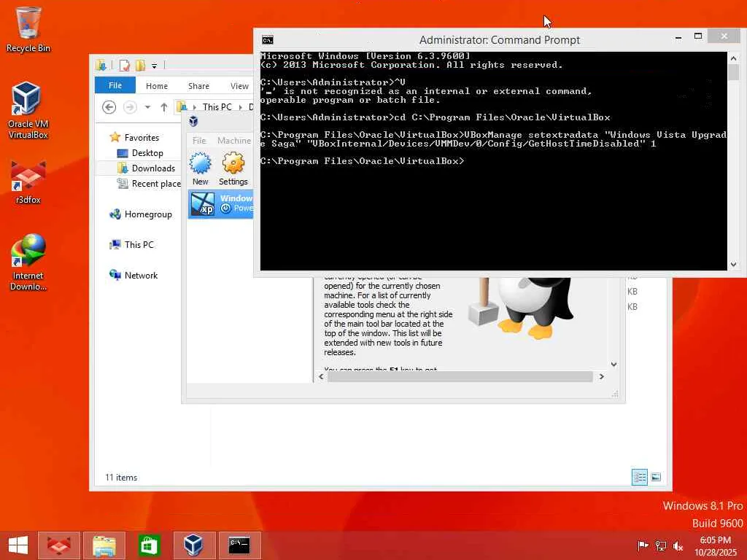Viewport: 747px width, 560px height.
Task: Open the File tab in Explorer
Action: coord(115,85)
